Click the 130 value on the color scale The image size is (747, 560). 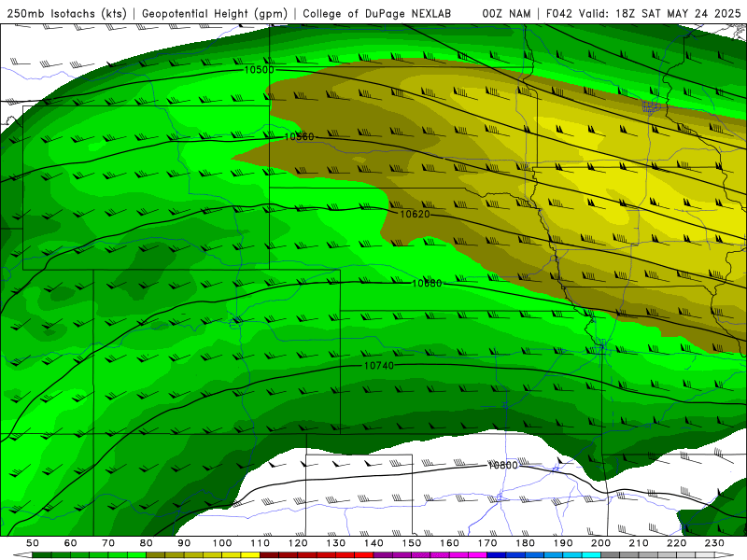[336, 543]
